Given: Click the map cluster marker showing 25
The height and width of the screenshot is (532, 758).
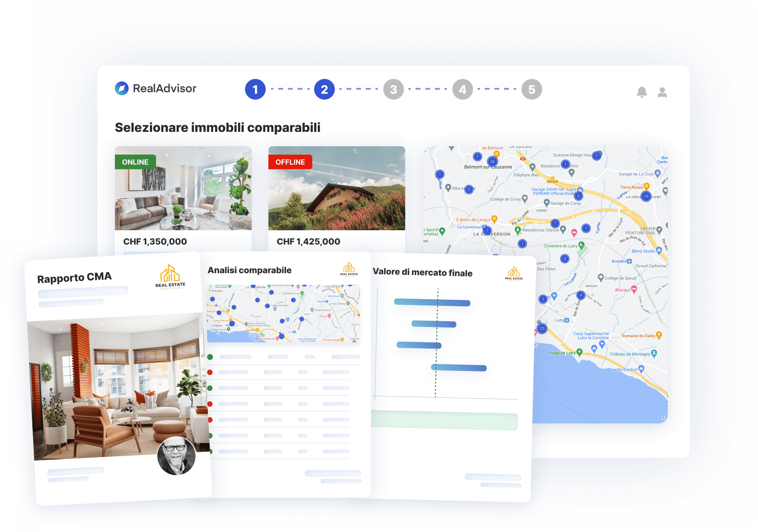Looking at the screenshot, I should [x=542, y=328].
